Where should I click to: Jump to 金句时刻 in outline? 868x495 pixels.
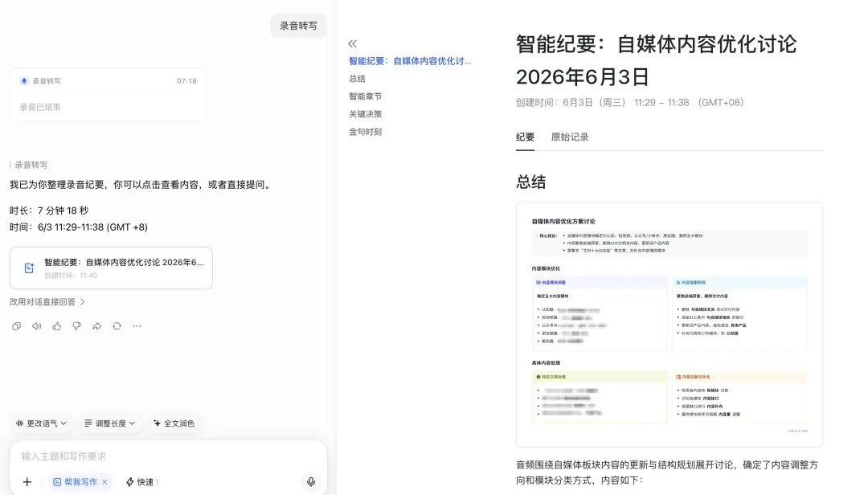click(366, 132)
